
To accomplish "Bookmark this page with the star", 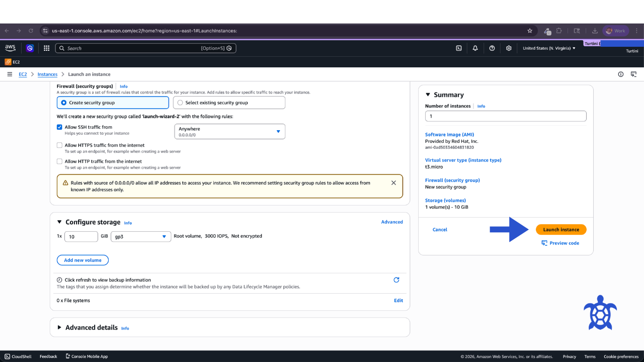I will pyautogui.click(x=530, y=31).
